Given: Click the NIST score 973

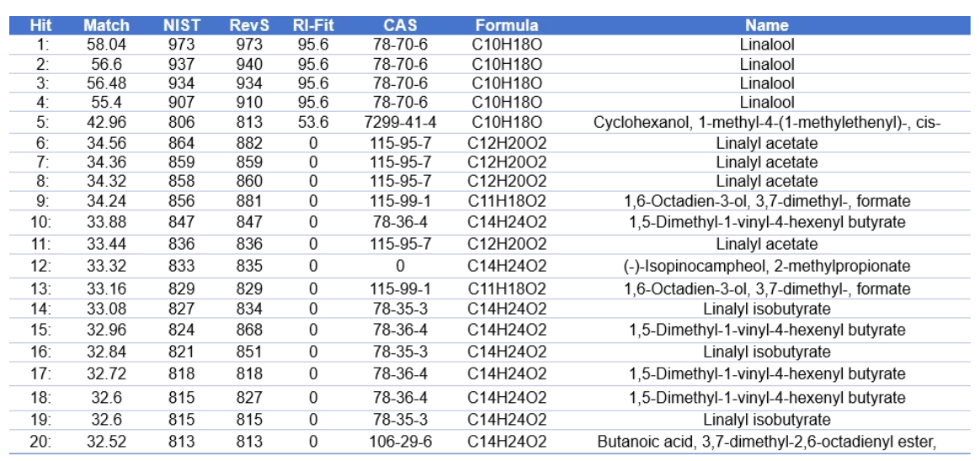Looking at the screenshot, I should click(x=181, y=45).
